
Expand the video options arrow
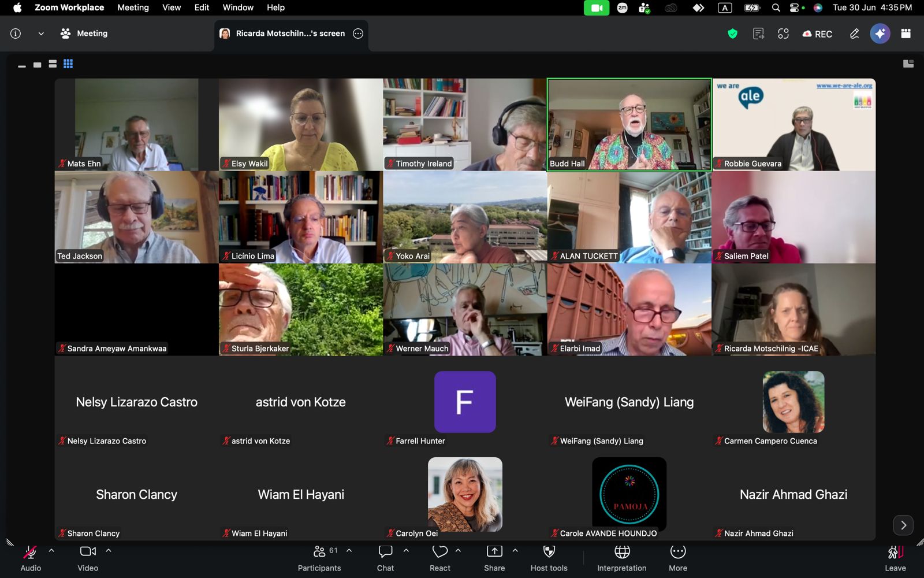[109, 551]
